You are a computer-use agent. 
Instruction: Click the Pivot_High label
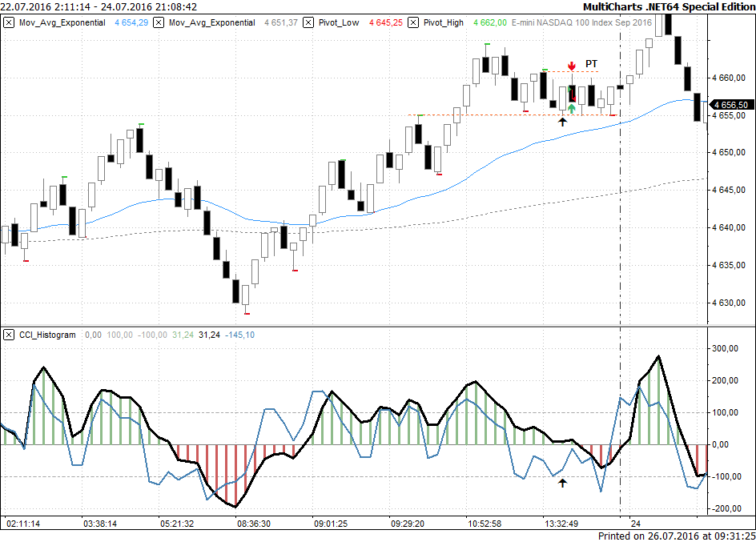[444, 22]
